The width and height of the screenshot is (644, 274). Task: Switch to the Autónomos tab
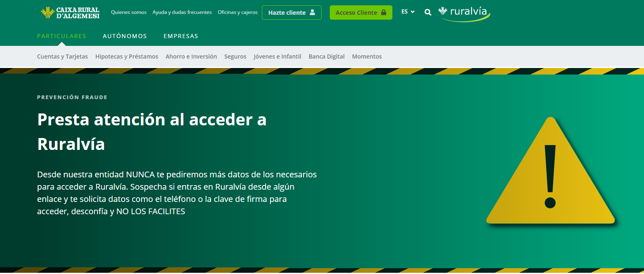tap(125, 36)
